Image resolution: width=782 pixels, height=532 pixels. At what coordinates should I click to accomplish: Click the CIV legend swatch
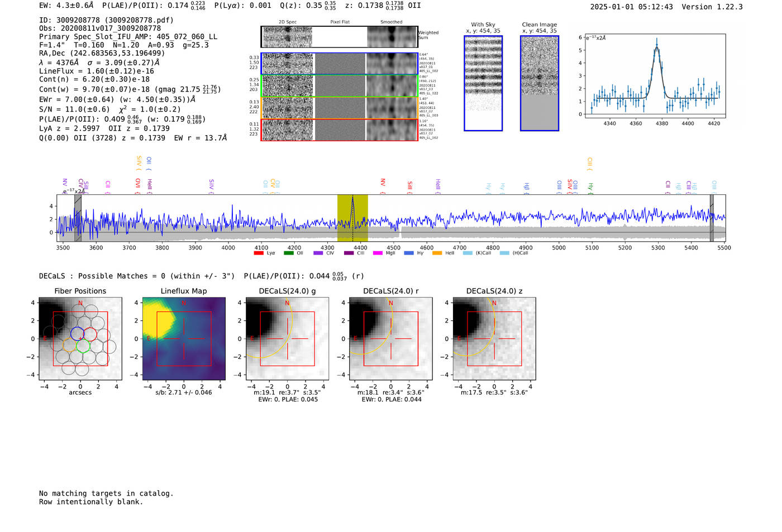coord(318,253)
